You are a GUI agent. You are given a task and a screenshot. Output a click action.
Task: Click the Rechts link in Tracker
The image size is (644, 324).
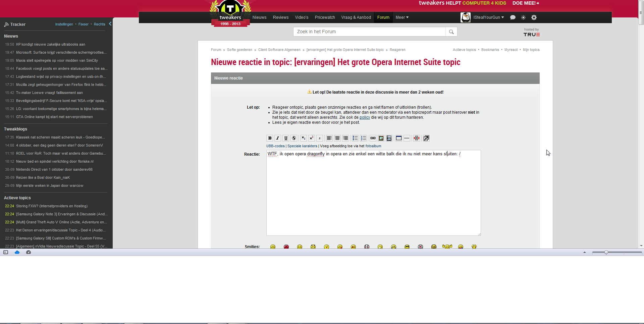100,24
